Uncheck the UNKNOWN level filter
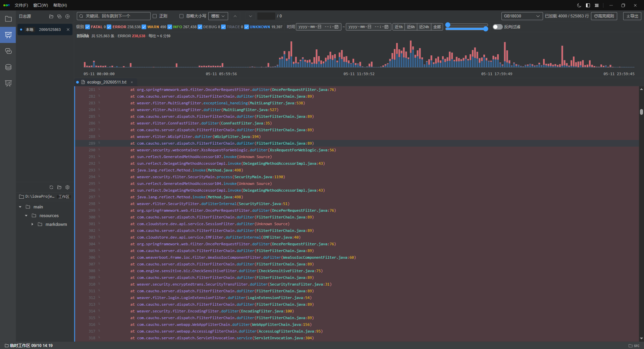This screenshot has height=349, width=644. [247, 27]
